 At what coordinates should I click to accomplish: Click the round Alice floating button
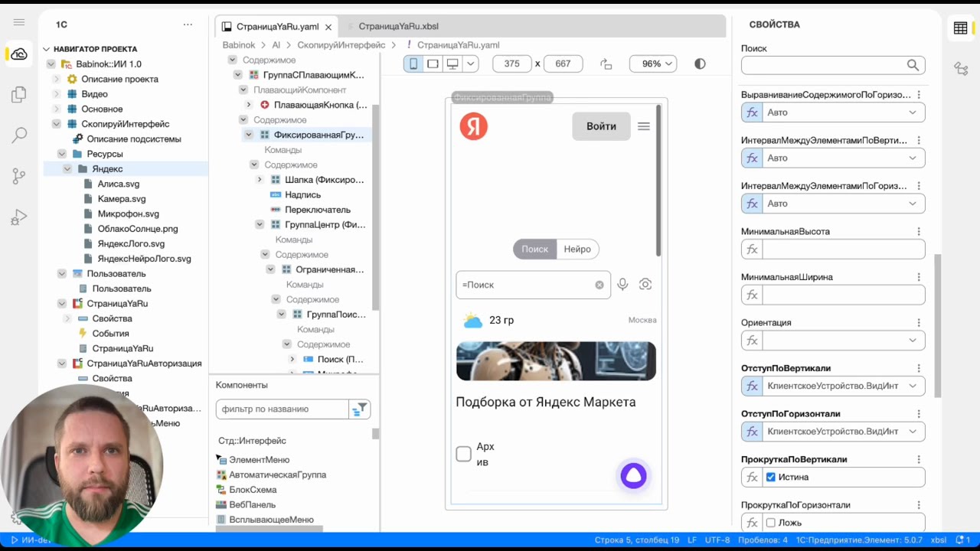(633, 476)
